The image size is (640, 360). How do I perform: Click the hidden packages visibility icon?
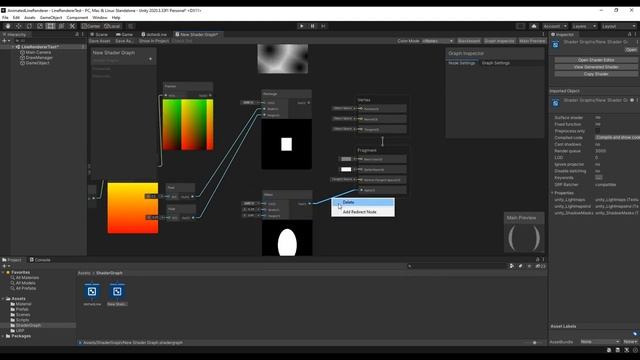(x=540, y=266)
